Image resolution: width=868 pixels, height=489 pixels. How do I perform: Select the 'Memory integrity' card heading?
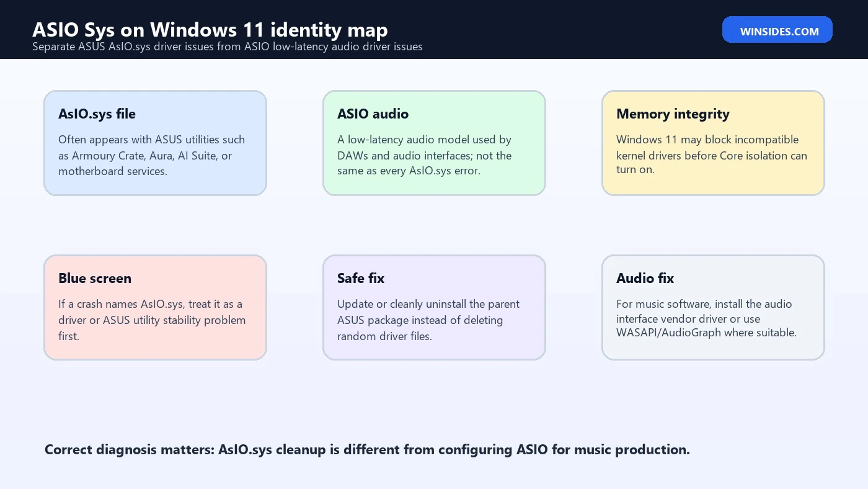pyautogui.click(x=673, y=114)
